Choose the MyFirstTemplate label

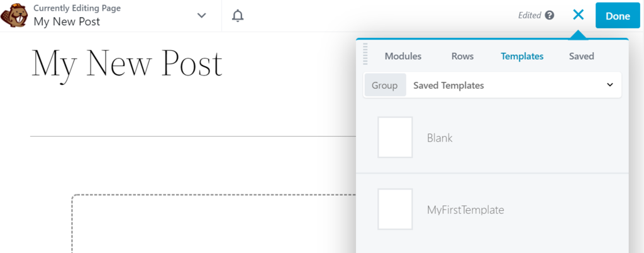pos(465,210)
